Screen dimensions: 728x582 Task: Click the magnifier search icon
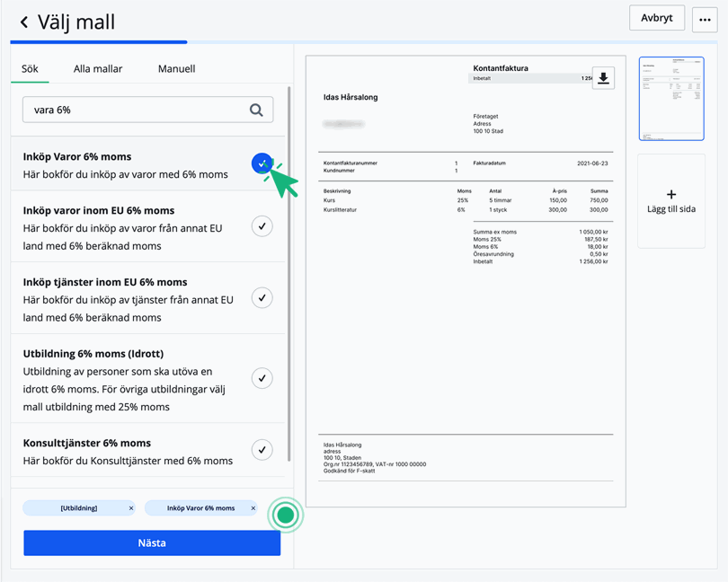click(256, 110)
